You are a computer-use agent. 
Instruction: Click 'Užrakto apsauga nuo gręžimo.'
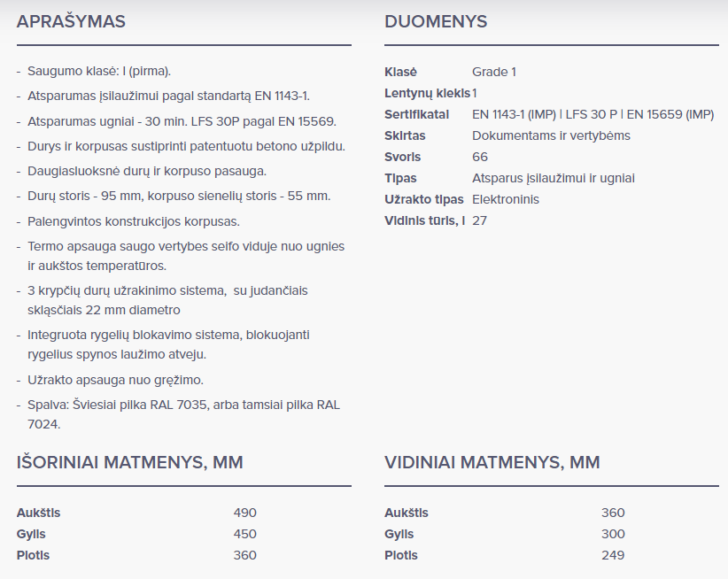(x=116, y=380)
